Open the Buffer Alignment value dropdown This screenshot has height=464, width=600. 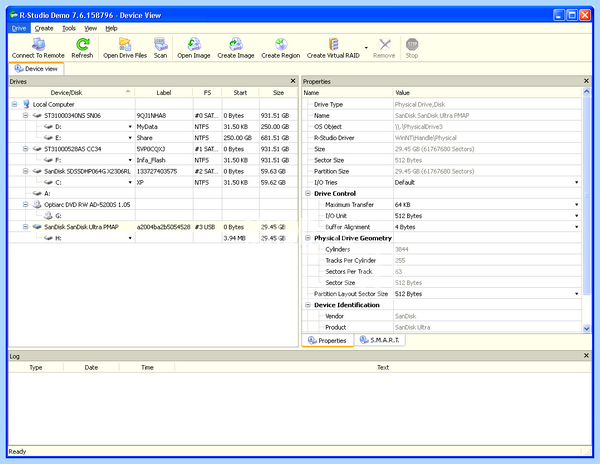click(x=577, y=227)
